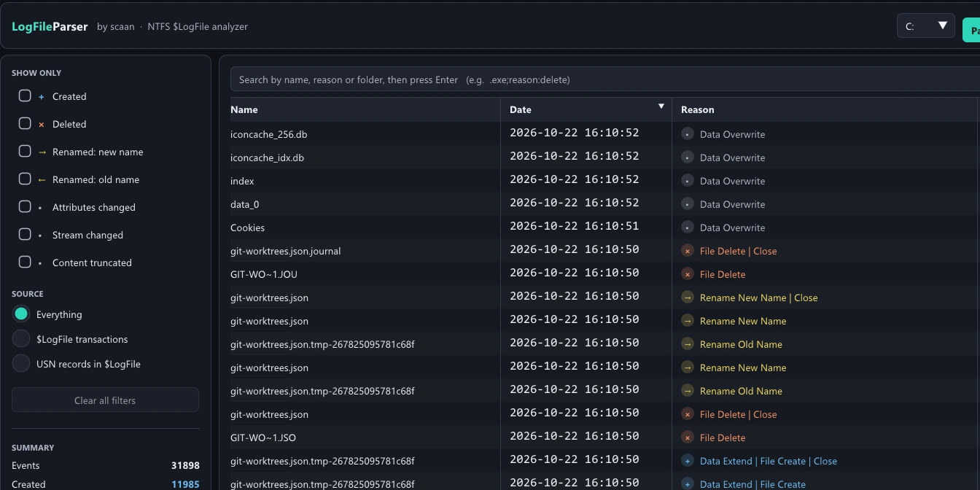980x490 pixels.
Task: Click the x icon next to Deleted filter
Action: pos(41,125)
